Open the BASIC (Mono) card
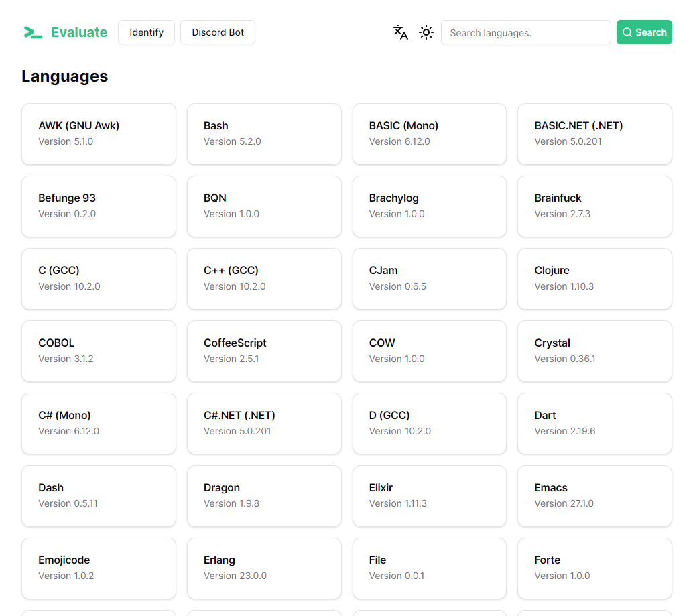 click(430, 134)
